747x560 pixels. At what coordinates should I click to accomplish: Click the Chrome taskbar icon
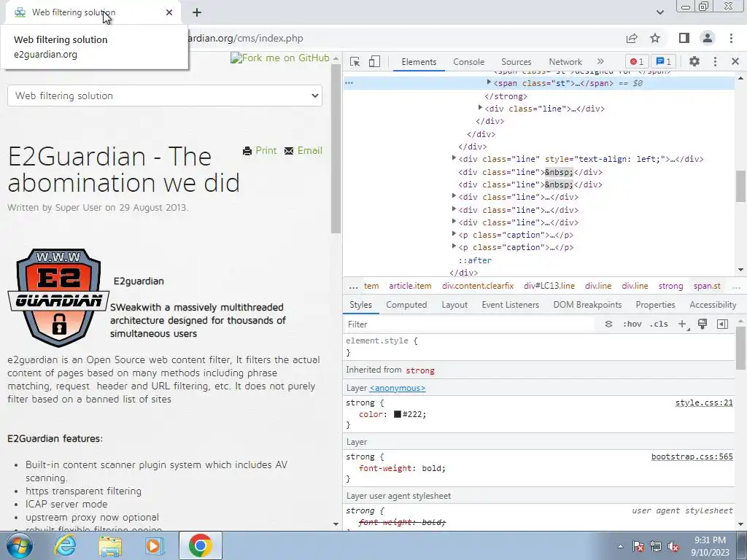coord(200,545)
